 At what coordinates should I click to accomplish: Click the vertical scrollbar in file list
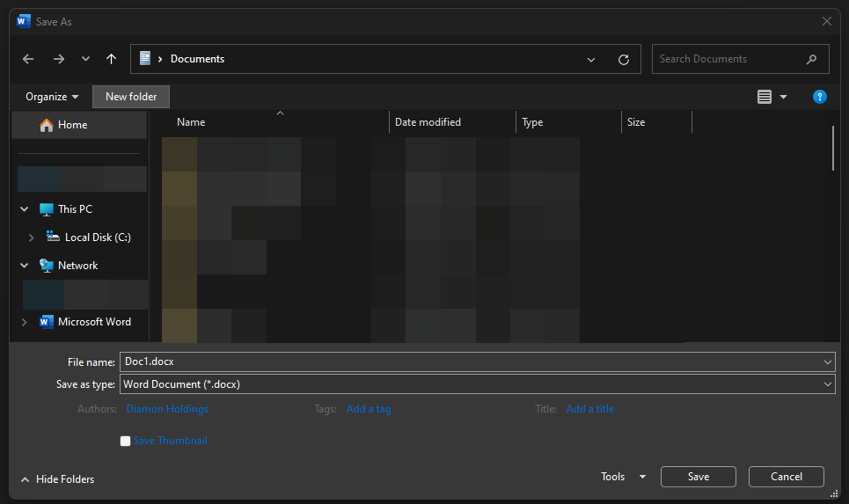[x=832, y=148]
